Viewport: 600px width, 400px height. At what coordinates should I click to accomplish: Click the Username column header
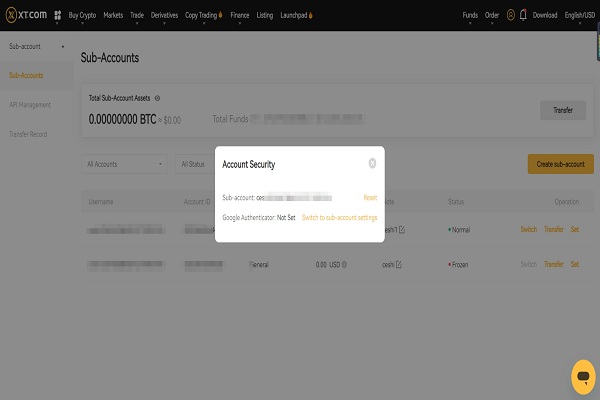pos(101,202)
